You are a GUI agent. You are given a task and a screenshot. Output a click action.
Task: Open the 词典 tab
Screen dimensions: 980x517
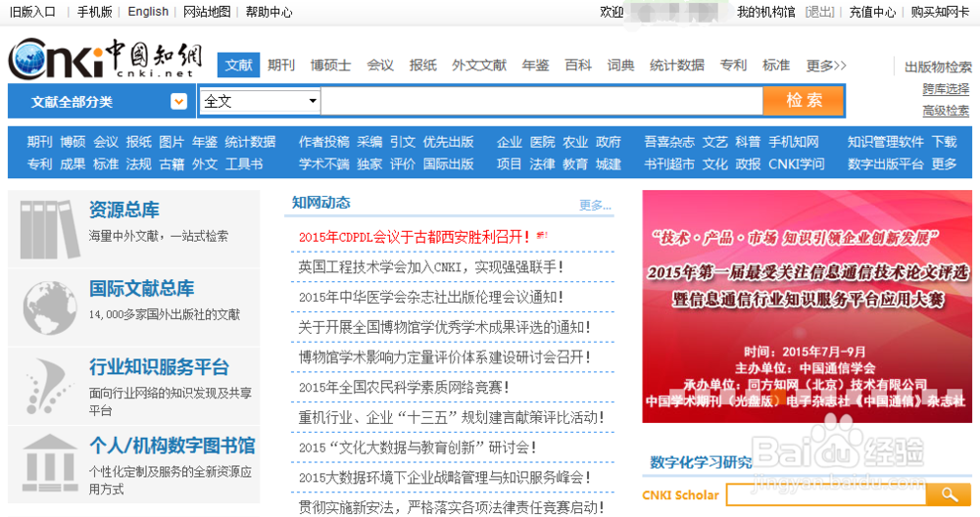(620, 65)
